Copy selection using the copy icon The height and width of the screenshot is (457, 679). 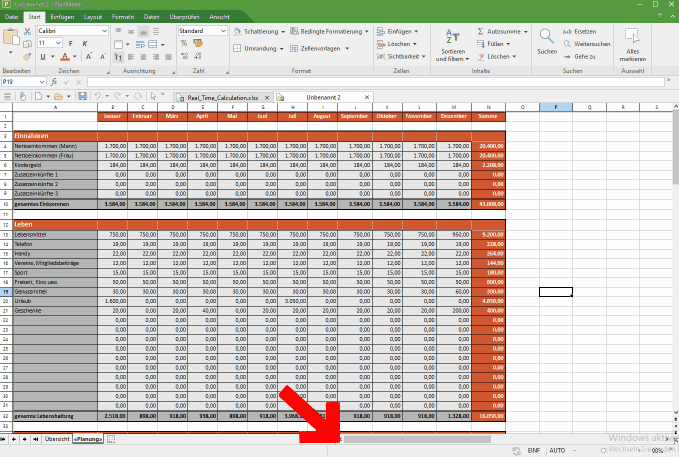click(x=27, y=44)
